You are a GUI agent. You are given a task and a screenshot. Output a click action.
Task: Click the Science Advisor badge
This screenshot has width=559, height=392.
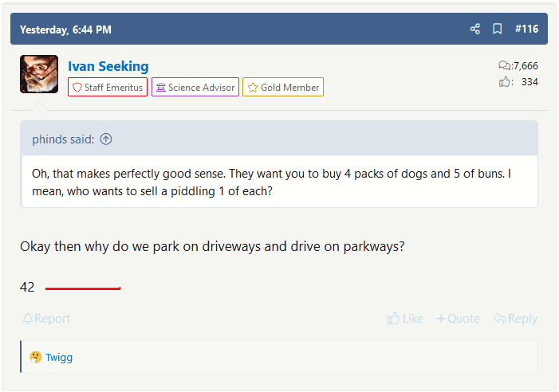(195, 88)
